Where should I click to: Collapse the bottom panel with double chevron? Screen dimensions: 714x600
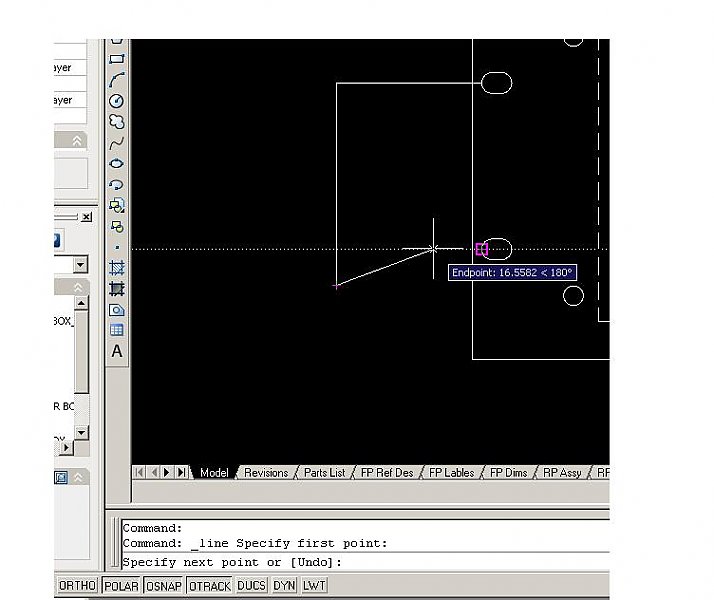coord(78,477)
